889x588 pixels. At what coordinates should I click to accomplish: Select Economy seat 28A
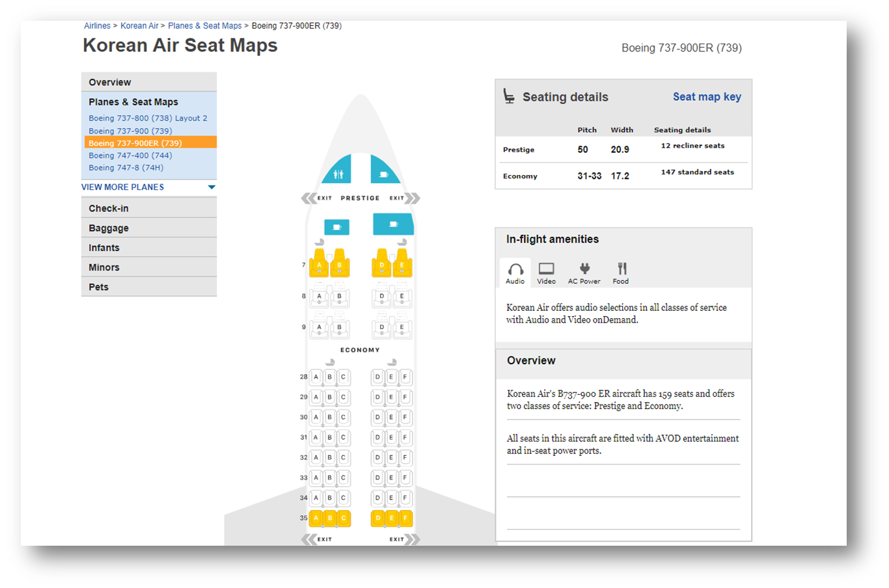coord(316,377)
